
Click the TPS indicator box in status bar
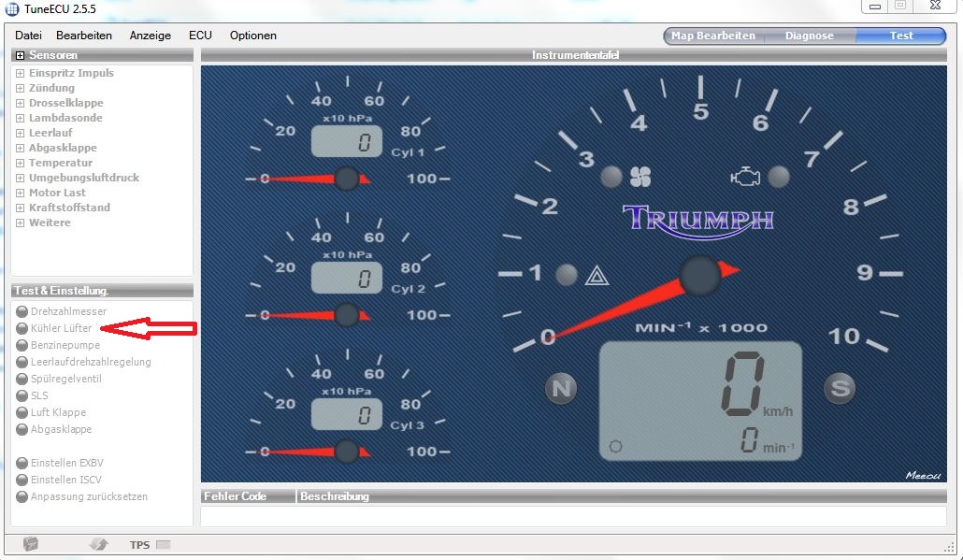click(164, 545)
